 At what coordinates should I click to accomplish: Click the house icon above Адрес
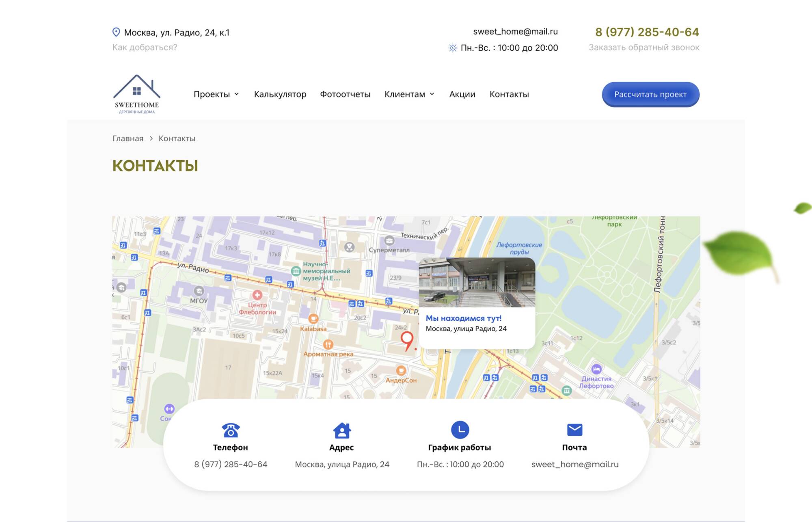[342, 430]
